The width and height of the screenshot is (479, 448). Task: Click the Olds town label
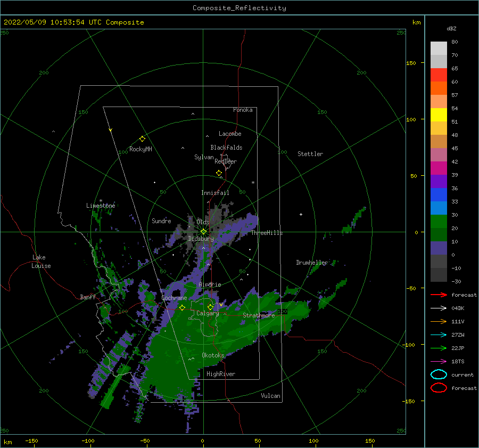coord(203,222)
